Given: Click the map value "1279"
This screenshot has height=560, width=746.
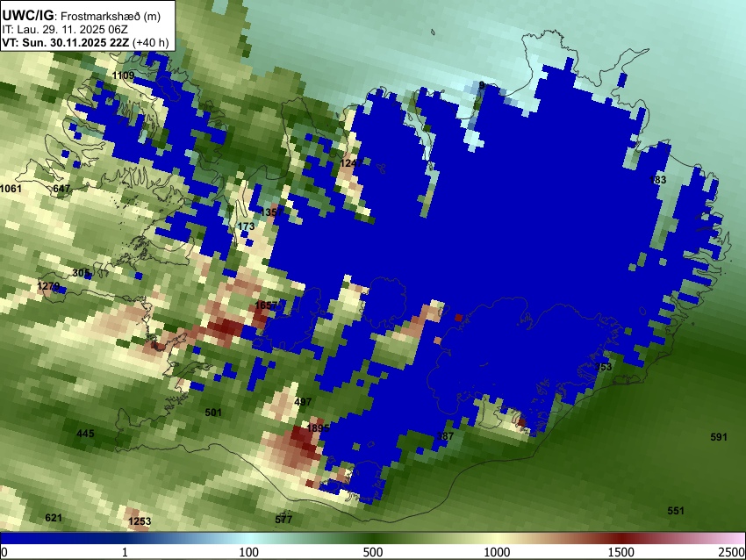Looking at the screenshot, I should pyautogui.click(x=48, y=286).
